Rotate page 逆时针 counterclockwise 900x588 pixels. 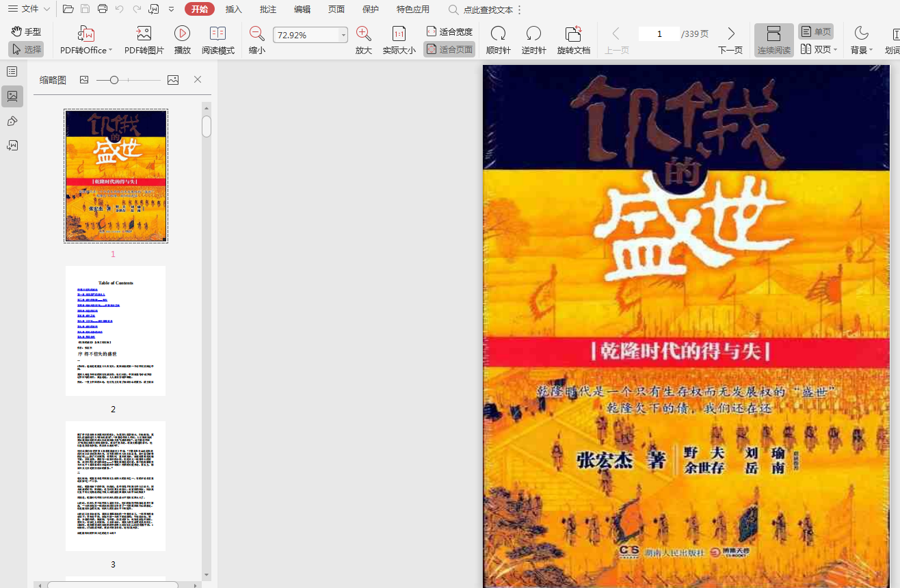click(x=534, y=40)
